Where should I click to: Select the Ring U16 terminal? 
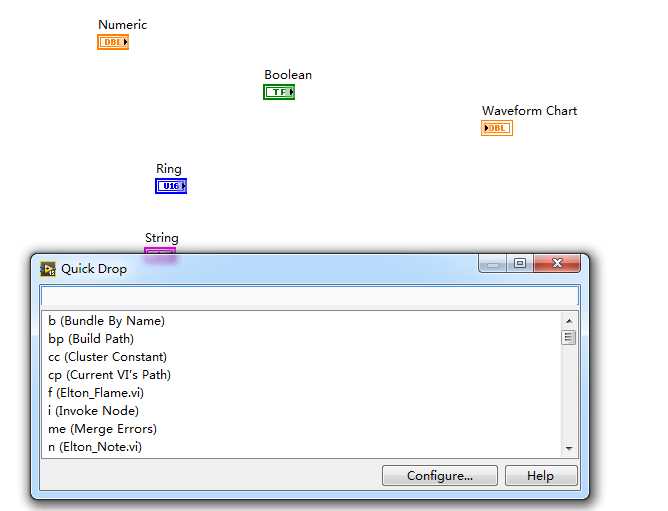(x=171, y=186)
